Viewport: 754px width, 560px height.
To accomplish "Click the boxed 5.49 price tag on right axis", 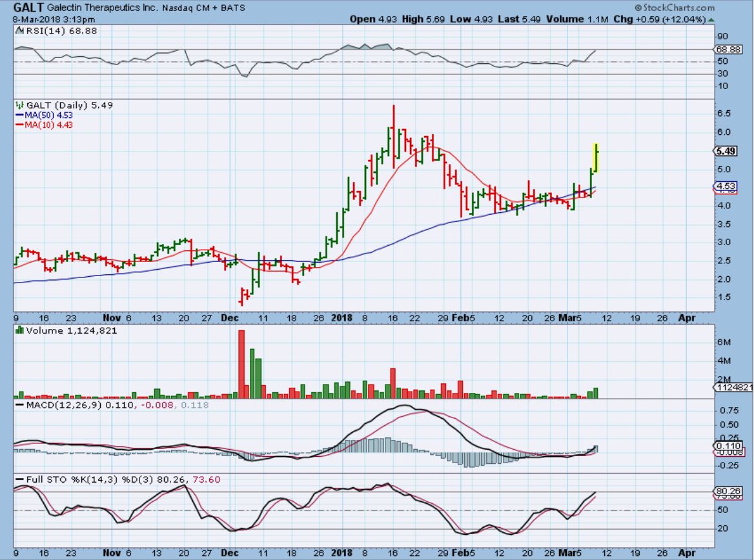I will pyautogui.click(x=726, y=151).
